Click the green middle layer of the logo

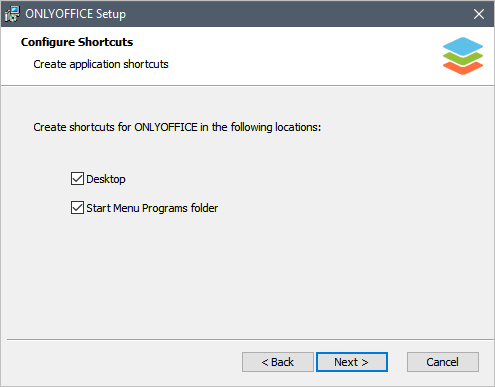(x=463, y=59)
